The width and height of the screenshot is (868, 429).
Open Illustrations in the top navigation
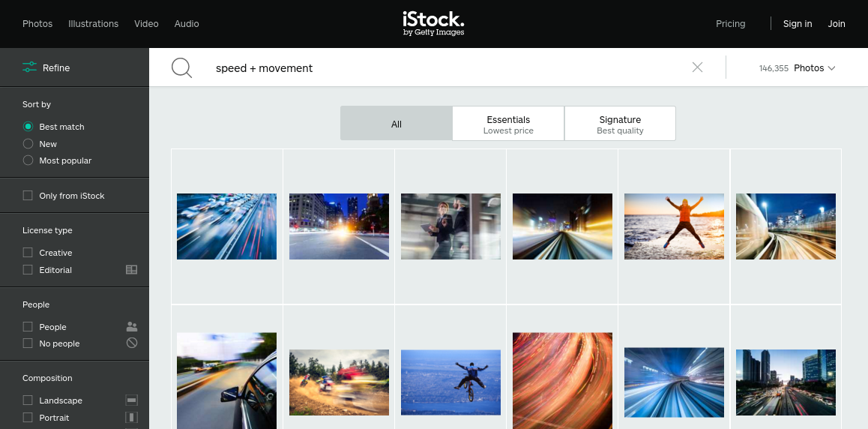coord(94,24)
